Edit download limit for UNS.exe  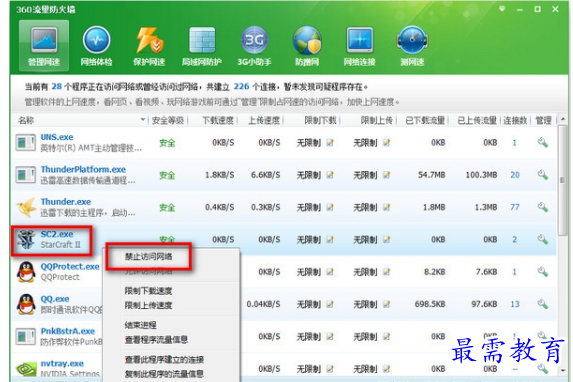point(330,143)
